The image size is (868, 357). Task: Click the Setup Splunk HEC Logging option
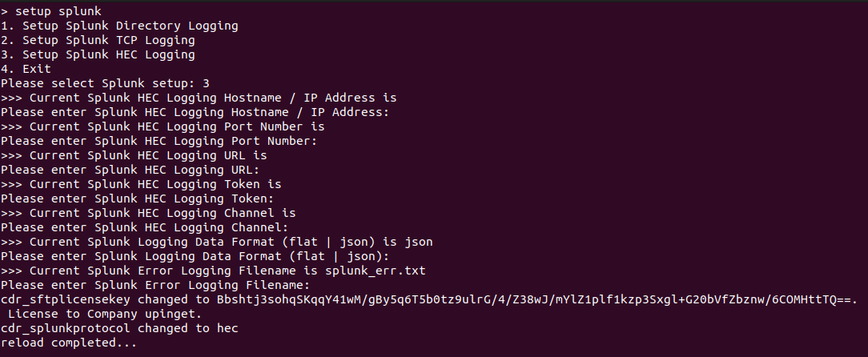coord(98,54)
